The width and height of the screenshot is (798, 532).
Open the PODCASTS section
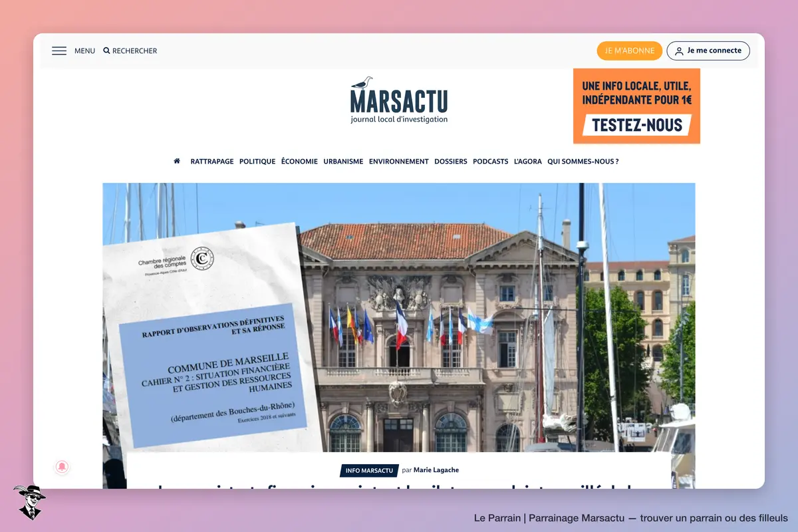click(x=491, y=162)
